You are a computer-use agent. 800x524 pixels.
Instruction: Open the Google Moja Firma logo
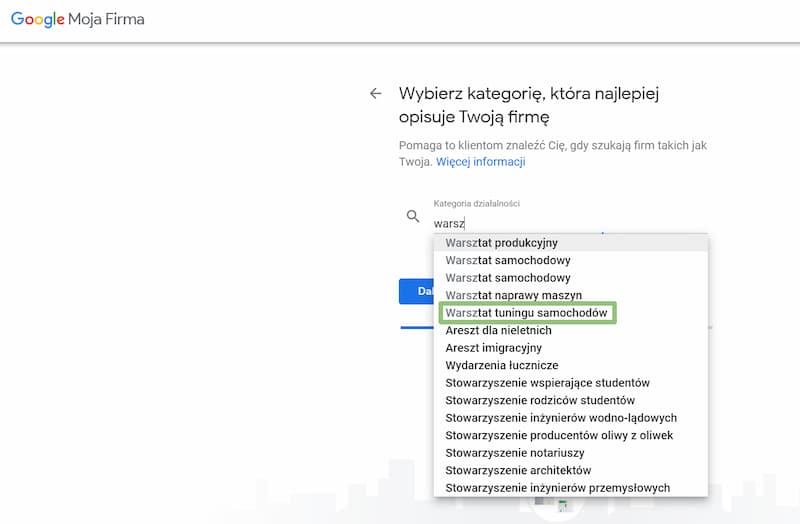[78, 19]
